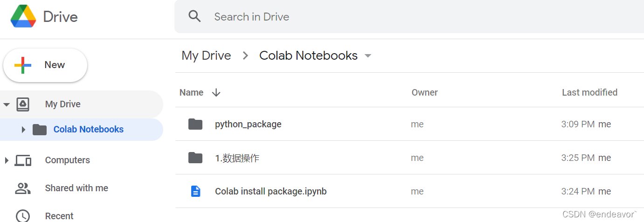Collapse the My Drive tree arrow

(7, 104)
